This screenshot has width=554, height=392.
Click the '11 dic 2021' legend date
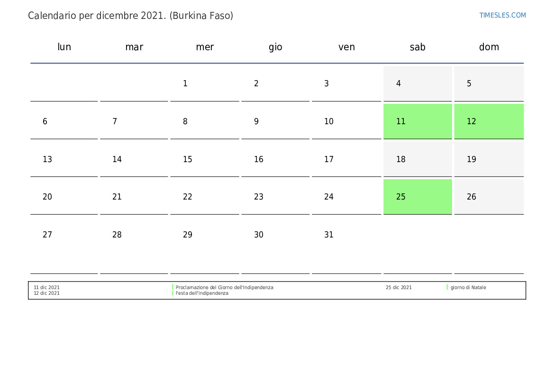[46, 287]
